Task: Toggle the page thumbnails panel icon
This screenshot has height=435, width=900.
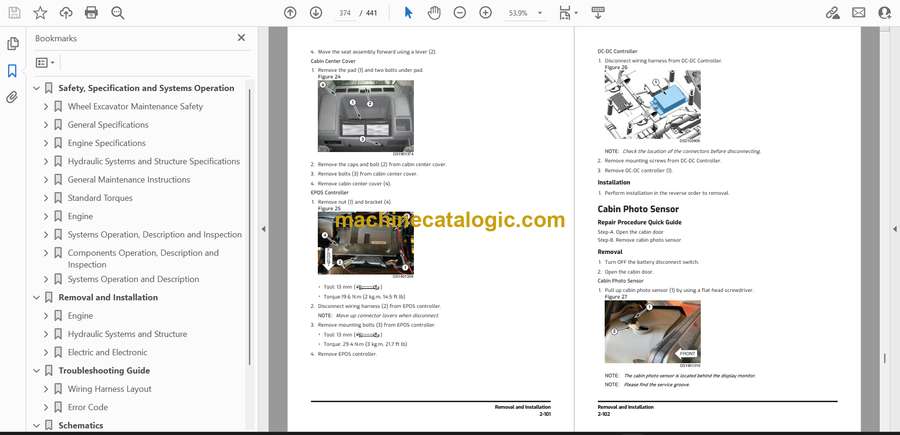Action: (12, 44)
